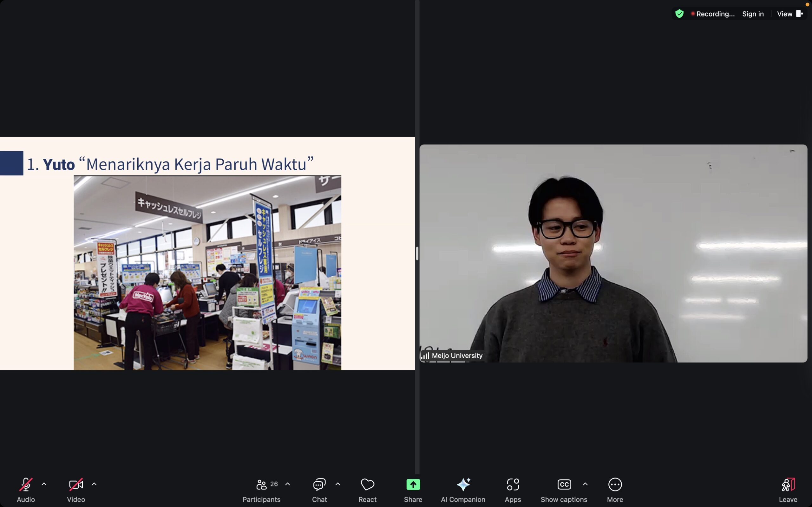Unmute the microphone Audio button
Viewport: 812px width, 507px height.
click(26, 489)
